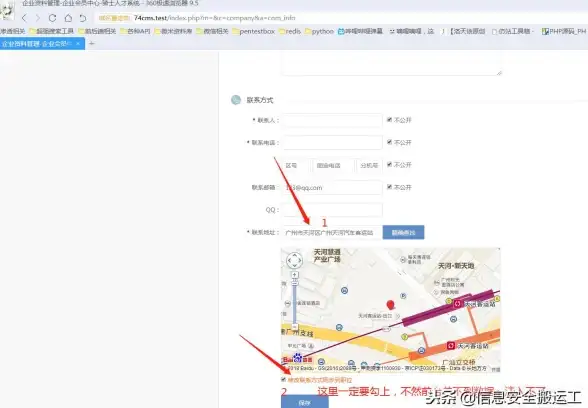Click the map vertical zoom slider
The width and height of the screenshot is (588, 408).
pos(295,301)
